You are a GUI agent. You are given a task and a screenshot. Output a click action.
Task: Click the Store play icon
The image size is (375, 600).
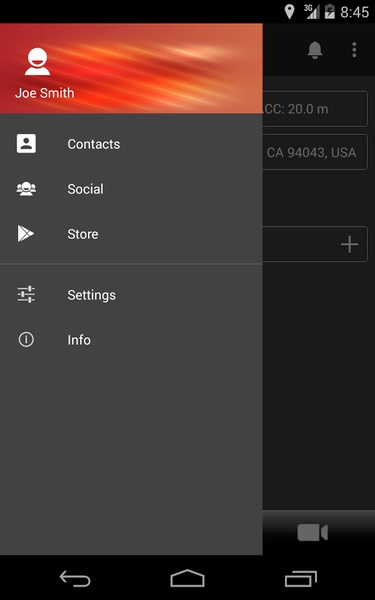tap(26, 234)
